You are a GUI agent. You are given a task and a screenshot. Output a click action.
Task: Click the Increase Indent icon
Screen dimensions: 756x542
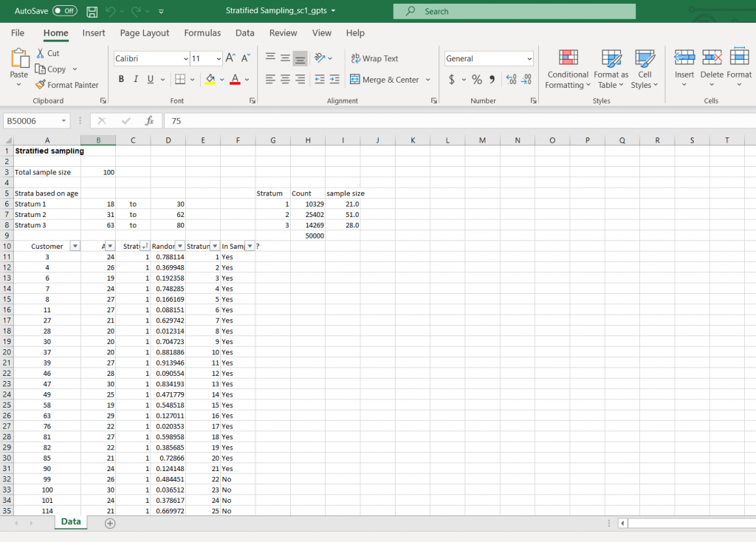click(x=334, y=79)
